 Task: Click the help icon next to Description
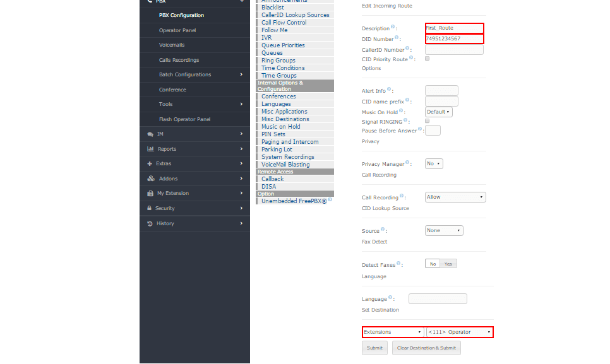pos(393,26)
